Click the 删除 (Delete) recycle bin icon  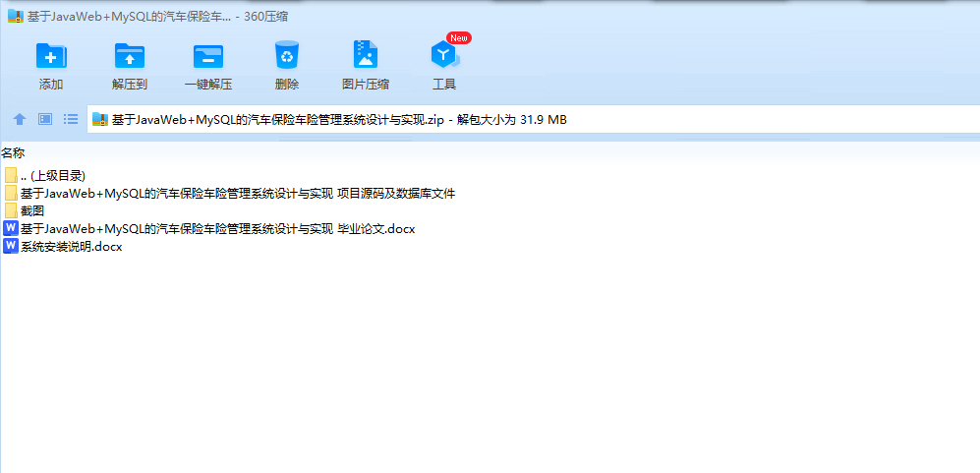point(287,55)
